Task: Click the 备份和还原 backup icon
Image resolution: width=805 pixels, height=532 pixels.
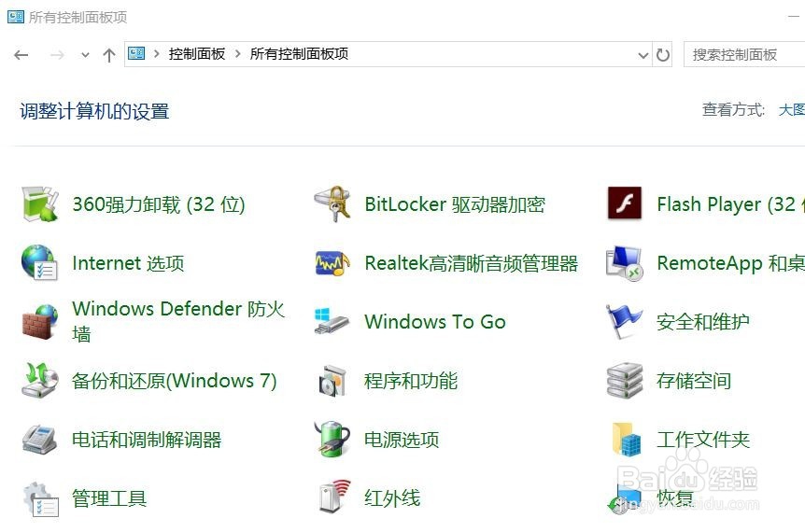Action: click(x=39, y=380)
